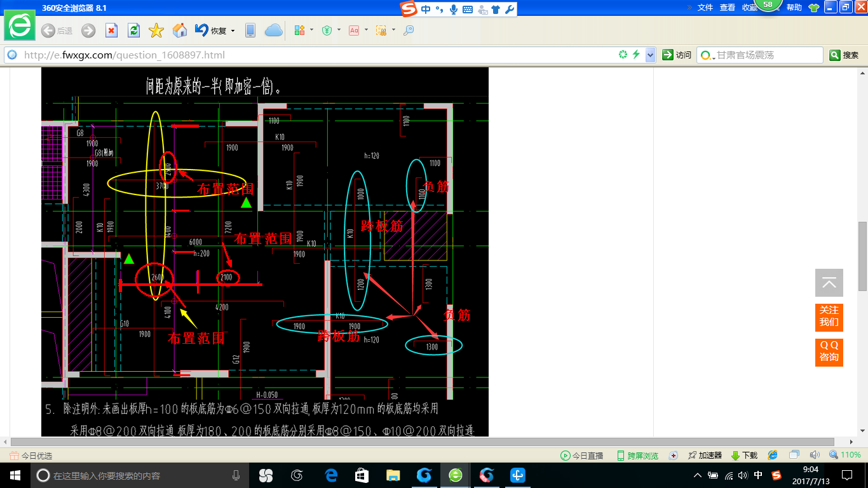868x488 pixels.
Task: Expand the screenshot tool dropdown arrow
Action: tap(393, 30)
